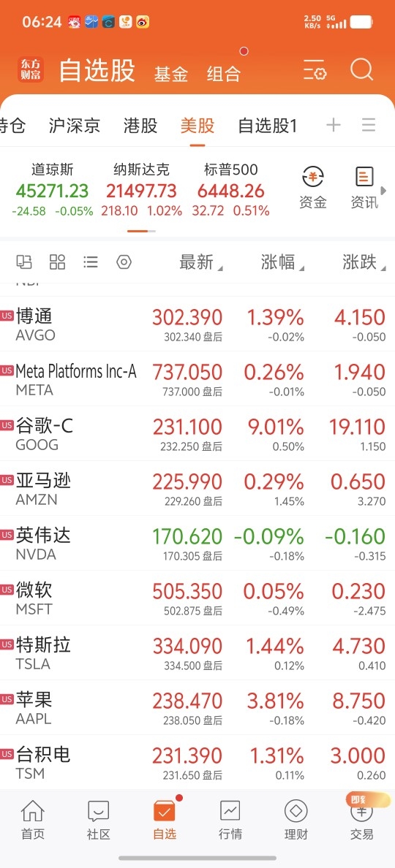
Task: Switch to grid view layout icon
Action: point(58,262)
